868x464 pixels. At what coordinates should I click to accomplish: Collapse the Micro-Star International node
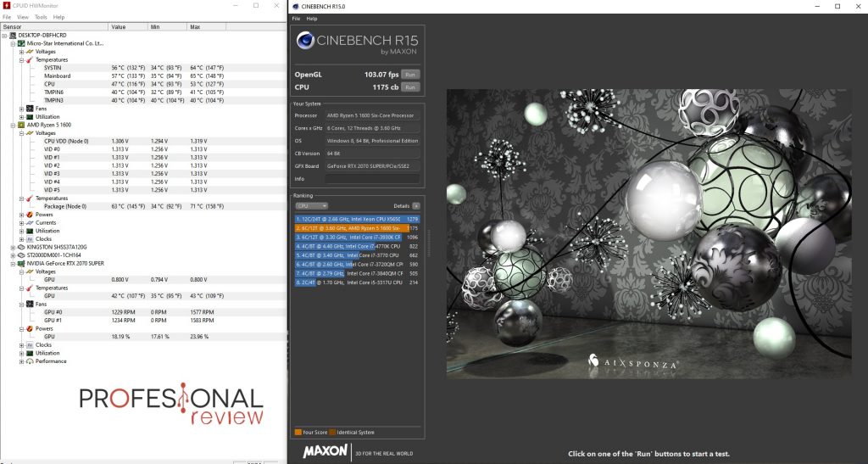(13, 44)
